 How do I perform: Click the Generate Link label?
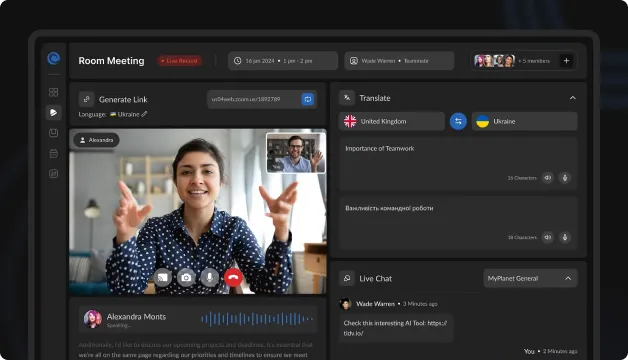pyautogui.click(x=123, y=100)
